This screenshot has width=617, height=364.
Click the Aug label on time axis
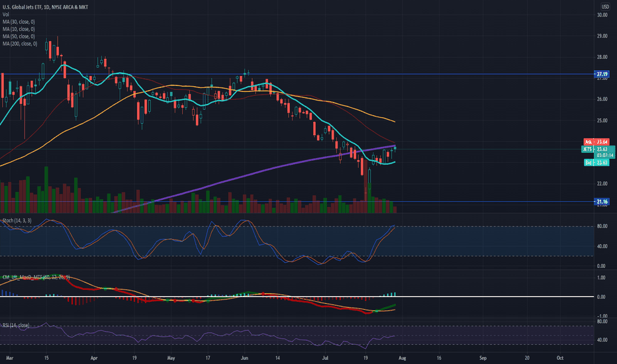[402, 358]
